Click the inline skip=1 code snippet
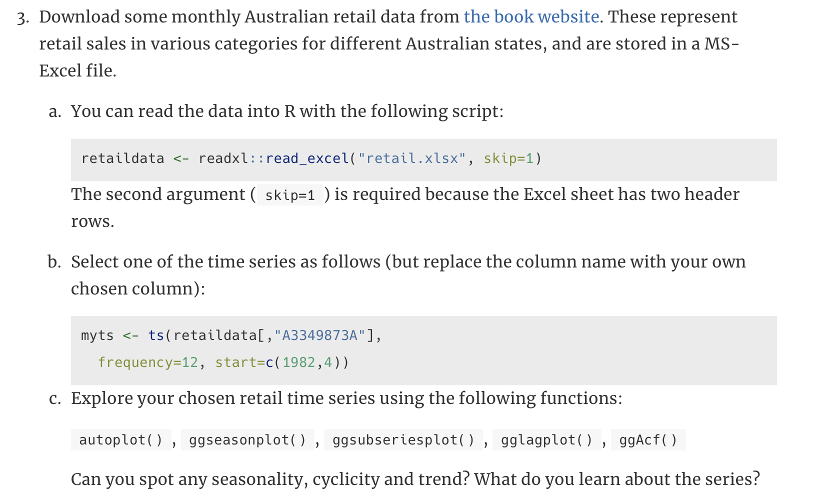Screen dimensions: 817x504 pos(290,195)
